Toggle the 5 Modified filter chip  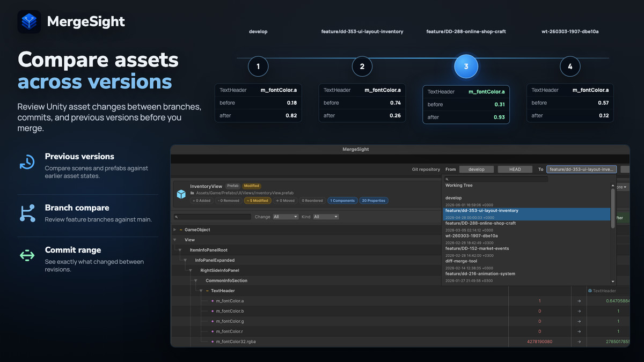(258, 201)
